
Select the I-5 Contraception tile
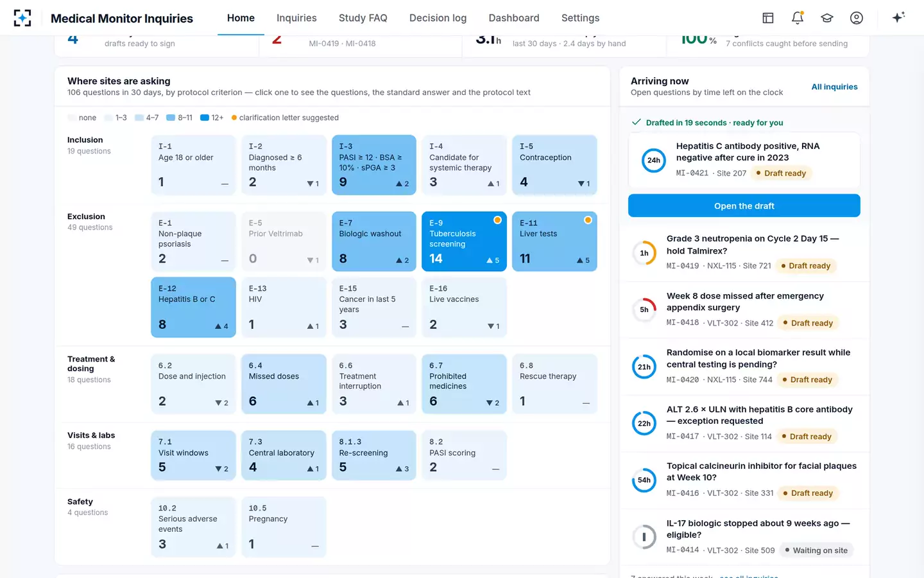click(x=554, y=164)
